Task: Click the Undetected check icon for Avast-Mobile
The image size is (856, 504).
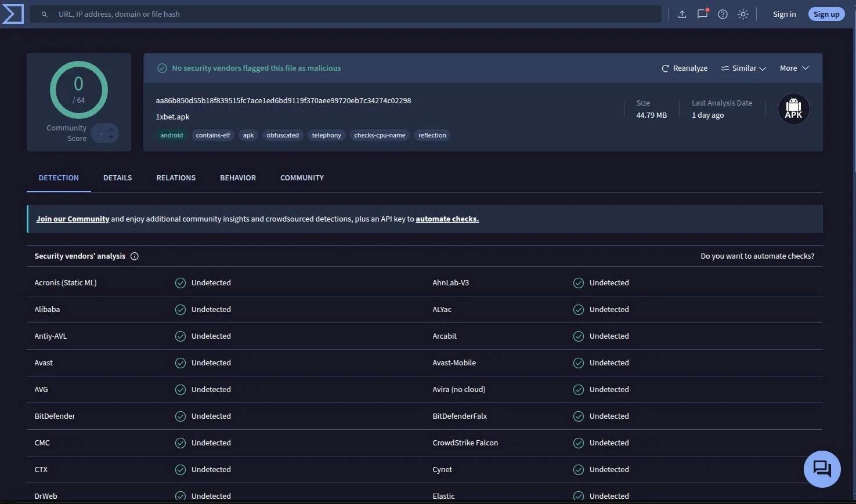Action: 579,363
